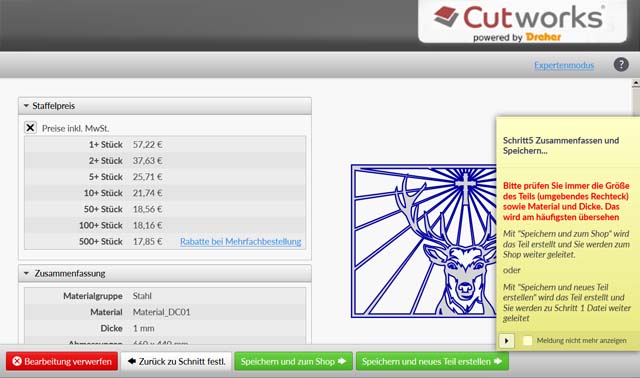Image resolution: width=640 pixels, height=378 pixels.
Task: Collapse the Staffelpreis section
Action: click(26, 106)
